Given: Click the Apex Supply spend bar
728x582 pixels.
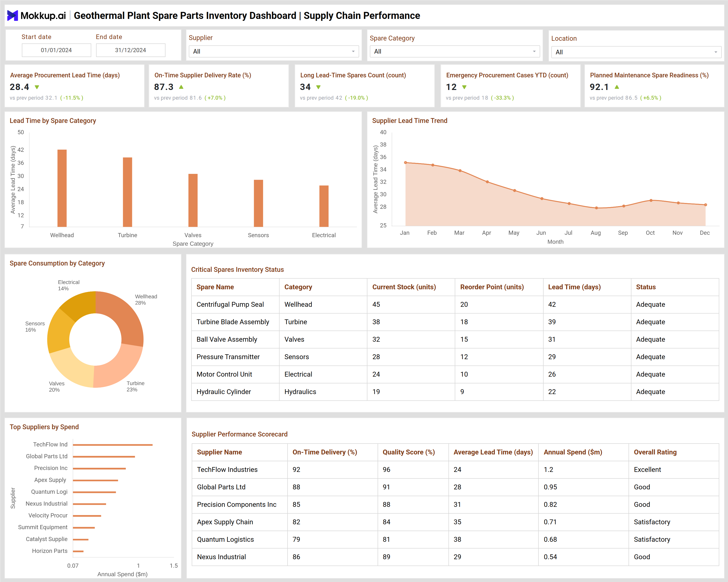Looking at the screenshot, I should coord(95,480).
